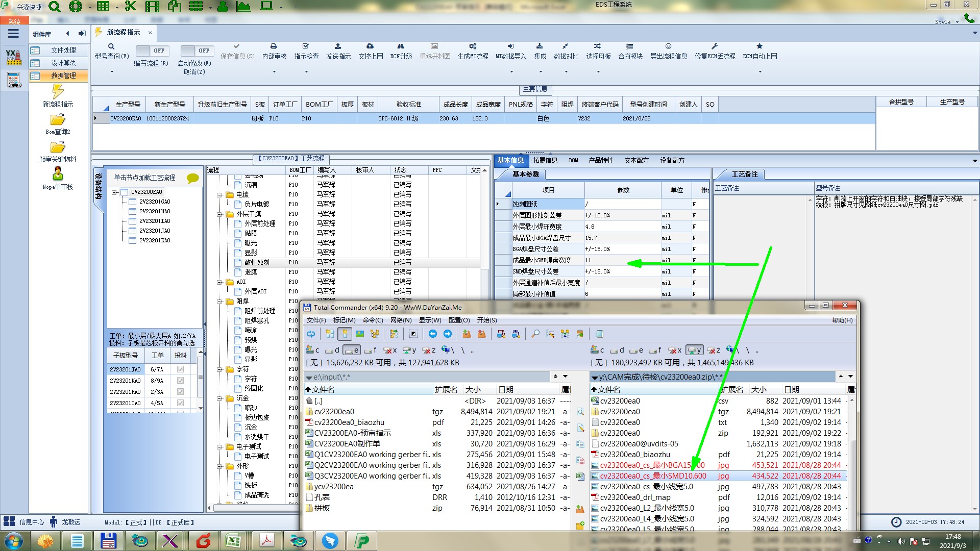
Task: Click Nope单审核 user icon
Action: point(58,174)
